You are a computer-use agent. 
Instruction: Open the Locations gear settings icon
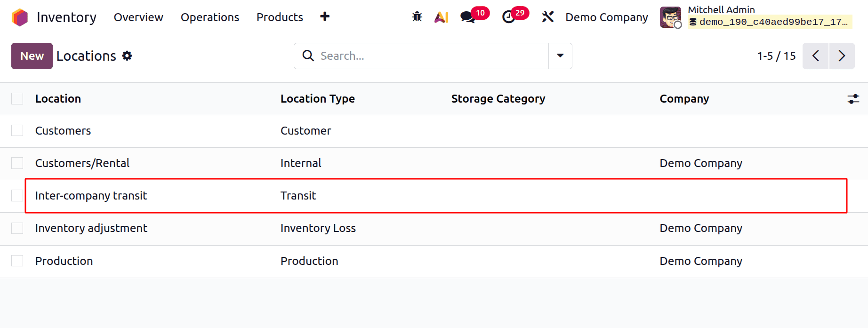click(x=127, y=56)
